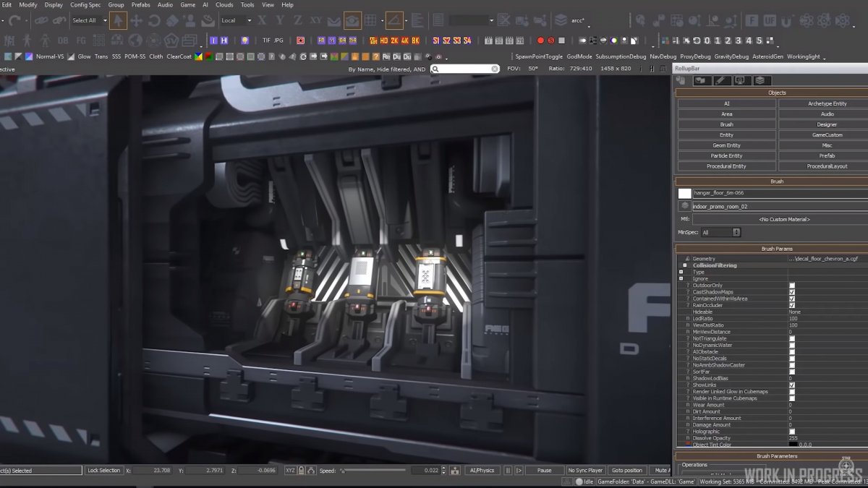Click the Redo arrow icon
Screen dimensions: 868x488
pyautogui.click(x=15, y=20)
